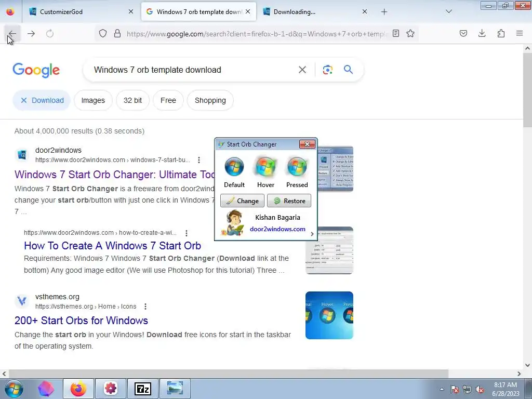Open options for door2windows result

199,160
